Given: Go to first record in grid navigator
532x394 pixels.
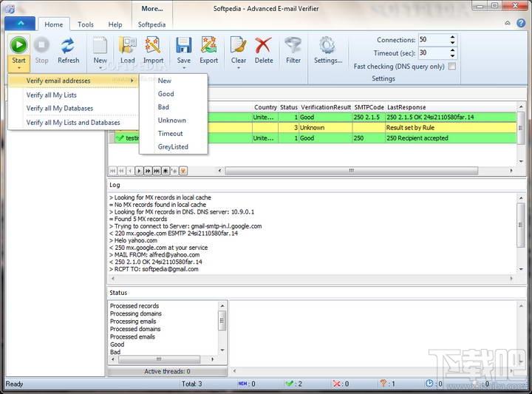Looking at the screenshot, I should coord(112,171).
